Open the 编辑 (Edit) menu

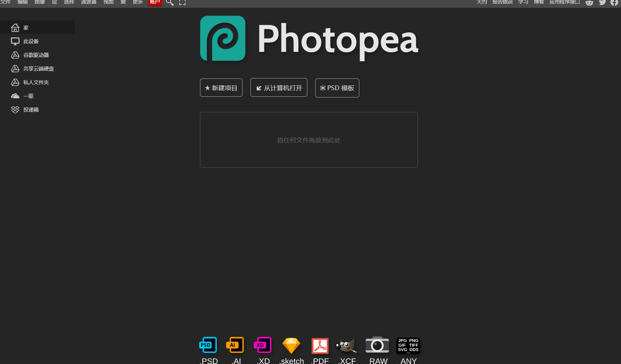point(23,2)
